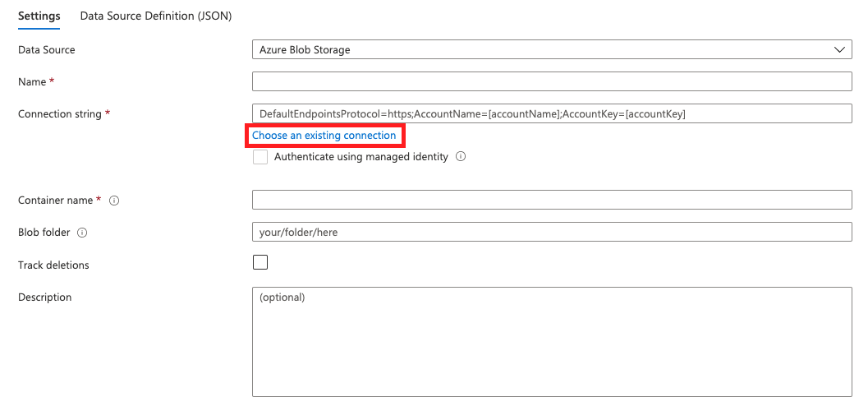The height and width of the screenshot is (406, 868).
Task: Click the info icon next to Blob folder
Action: pyautogui.click(x=82, y=233)
